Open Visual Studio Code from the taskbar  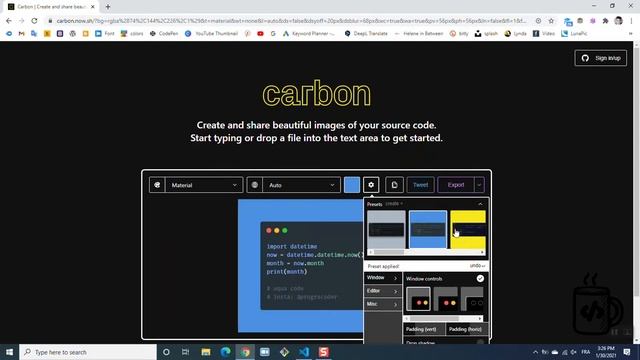[304, 352]
